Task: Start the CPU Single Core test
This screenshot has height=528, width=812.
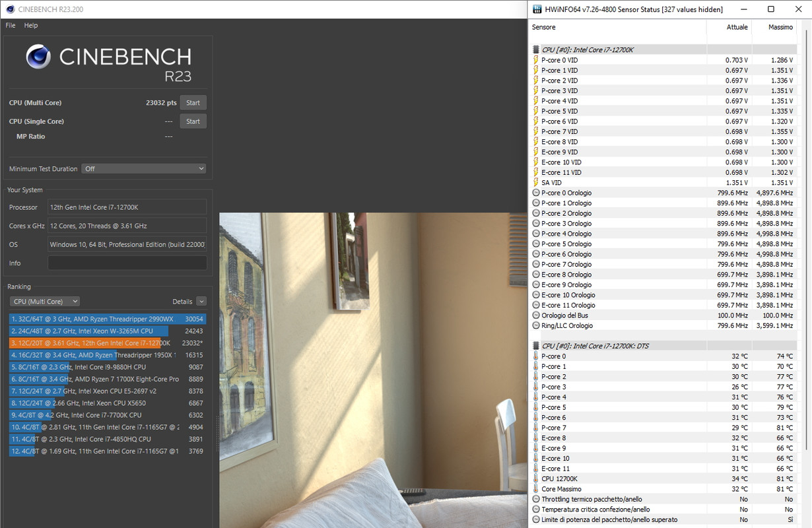Action: (193, 121)
